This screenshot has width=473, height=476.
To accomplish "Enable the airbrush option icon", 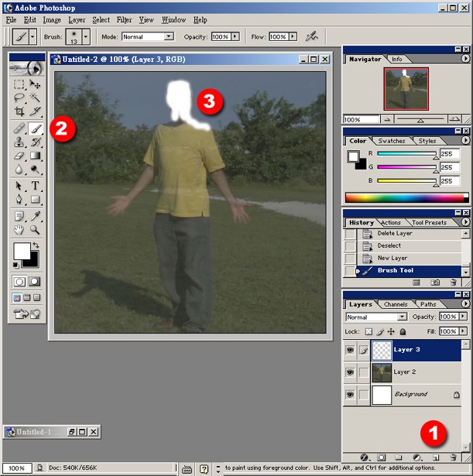I will click(x=312, y=36).
